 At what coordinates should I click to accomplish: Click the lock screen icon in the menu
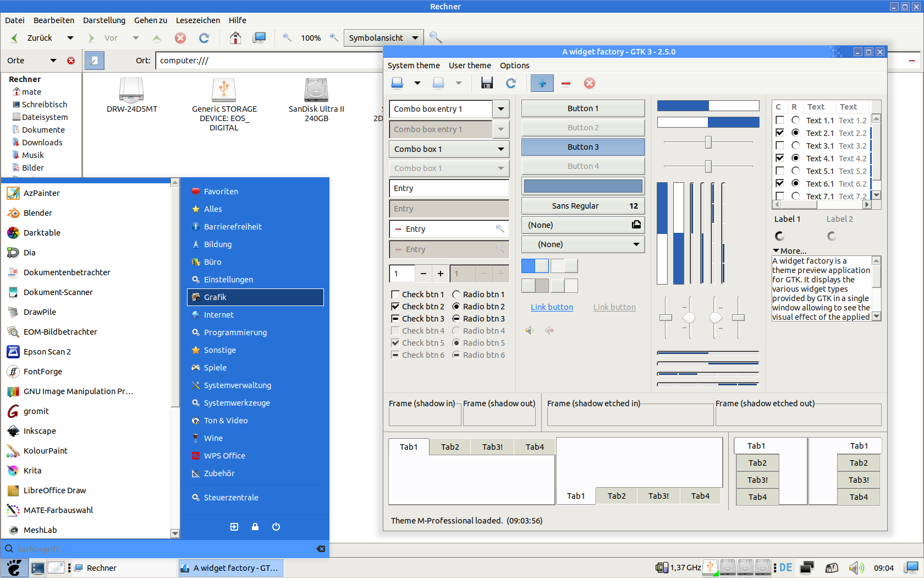click(x=255, y=527)
